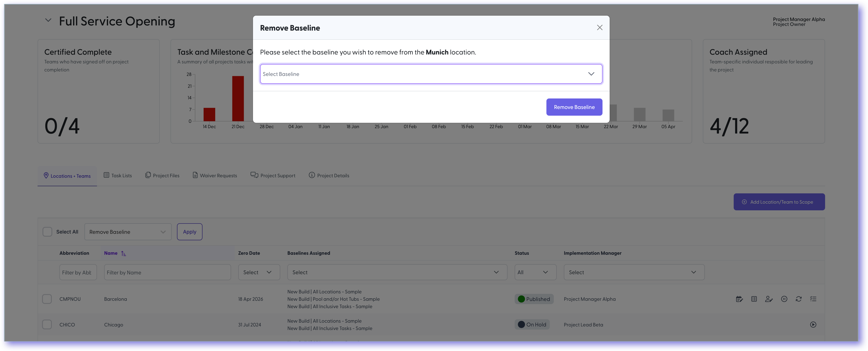Screen dimensions: 868x351
Task: Close the Remove Baseline dialog
Action: pyautogui.click(x=599, y=28)
